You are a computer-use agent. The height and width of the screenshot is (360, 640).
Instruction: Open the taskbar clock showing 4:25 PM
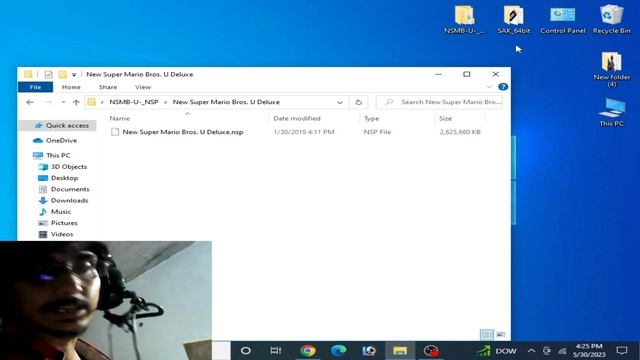coord(589,351)
